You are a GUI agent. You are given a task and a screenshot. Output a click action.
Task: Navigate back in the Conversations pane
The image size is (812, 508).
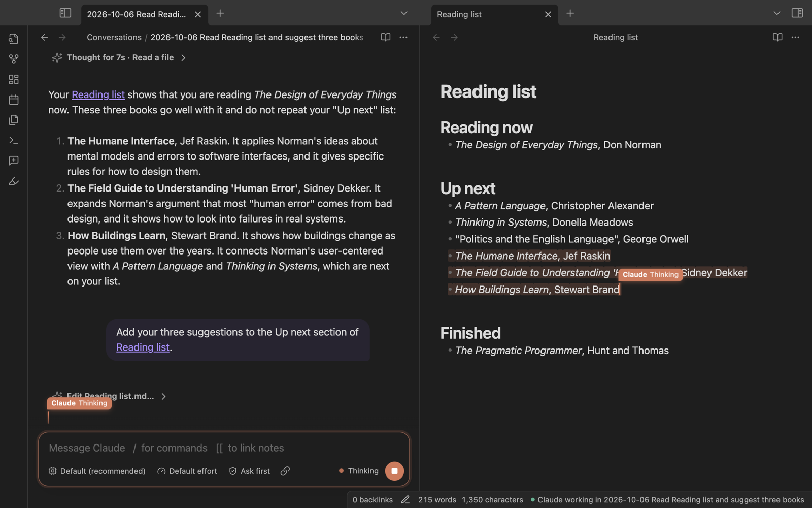45,37
